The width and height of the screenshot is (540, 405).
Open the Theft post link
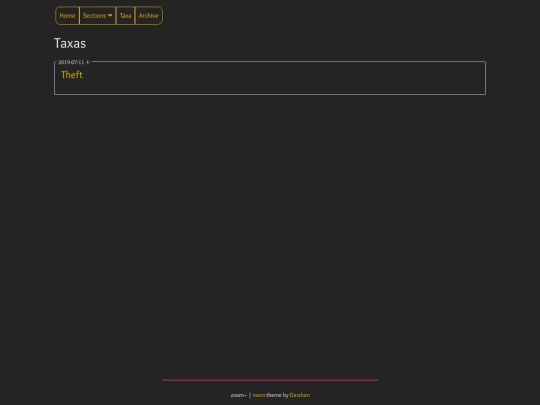pyautogui.click(x=72, y=75)
